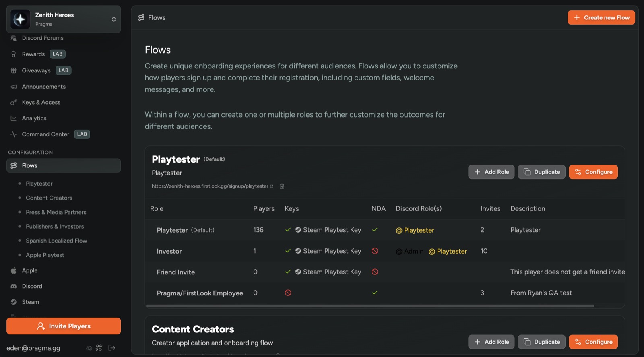Click the NDA check mark in Playtester row
The height and width of the screenshot is (357, 644).
click(375, 230)
